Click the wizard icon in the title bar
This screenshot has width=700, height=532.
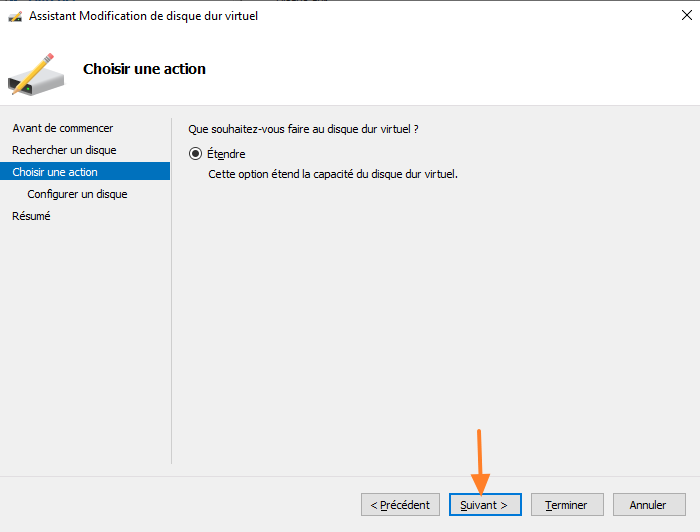click(15, 16)
